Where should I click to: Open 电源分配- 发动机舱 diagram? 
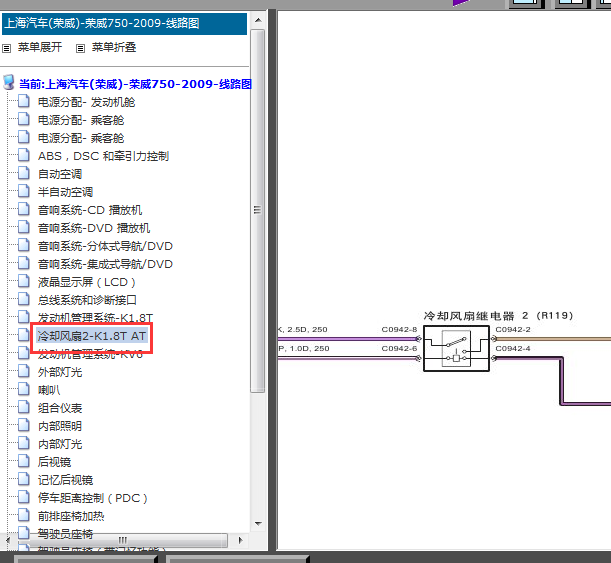86,102
